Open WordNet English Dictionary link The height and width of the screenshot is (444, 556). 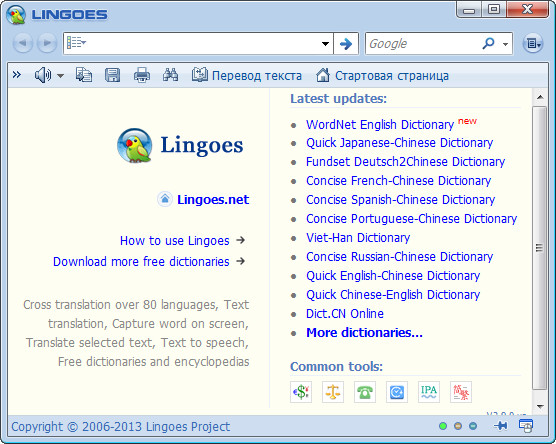380,124
